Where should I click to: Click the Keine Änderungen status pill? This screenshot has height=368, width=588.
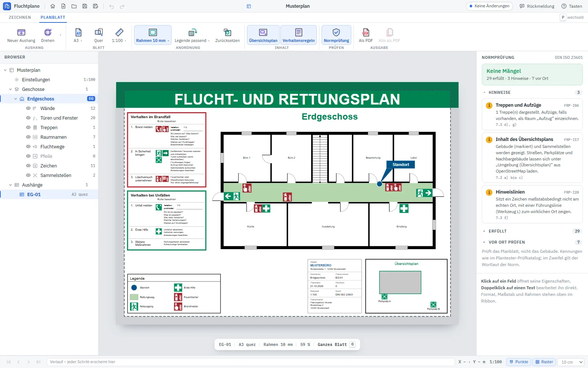[489, 6]
